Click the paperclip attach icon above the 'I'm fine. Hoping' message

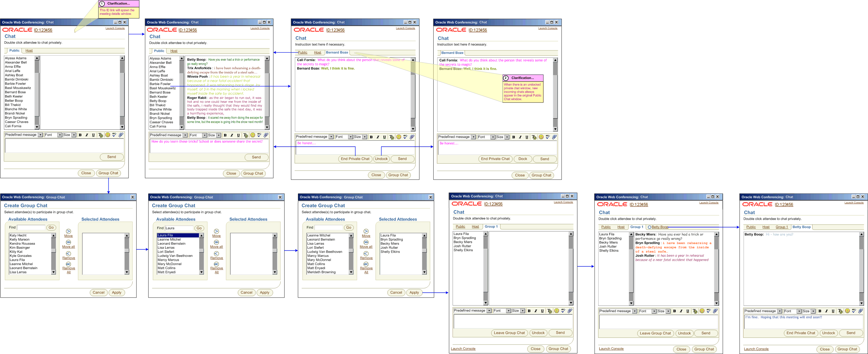[861, 311]
